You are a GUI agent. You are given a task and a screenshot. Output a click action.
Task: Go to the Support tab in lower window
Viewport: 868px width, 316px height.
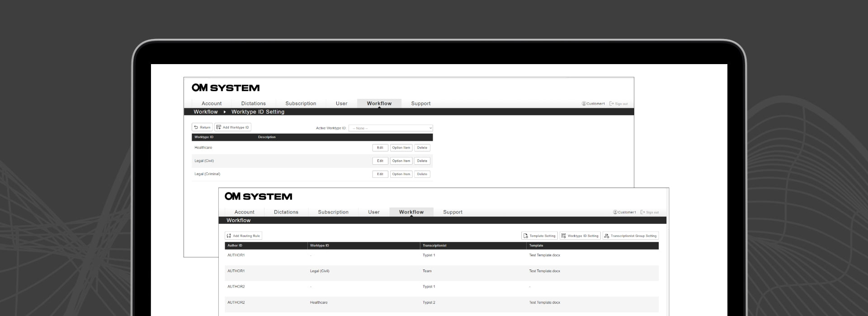(x=453, y=212)
